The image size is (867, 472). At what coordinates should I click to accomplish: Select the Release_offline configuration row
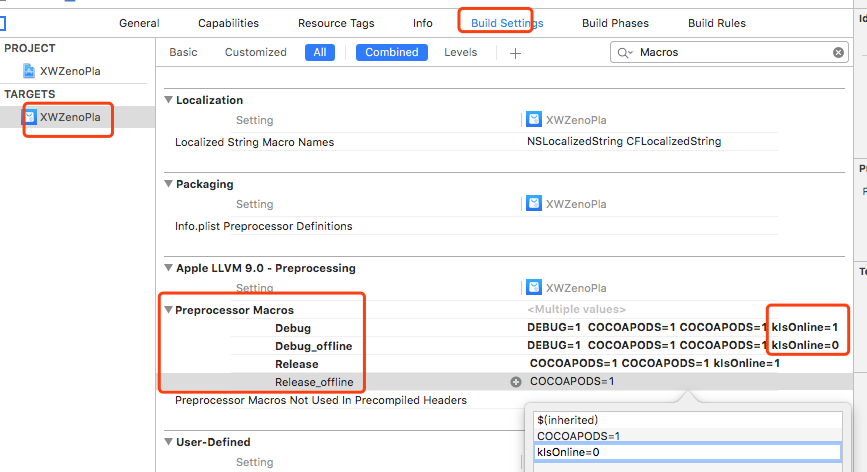(x=314, y=382)
